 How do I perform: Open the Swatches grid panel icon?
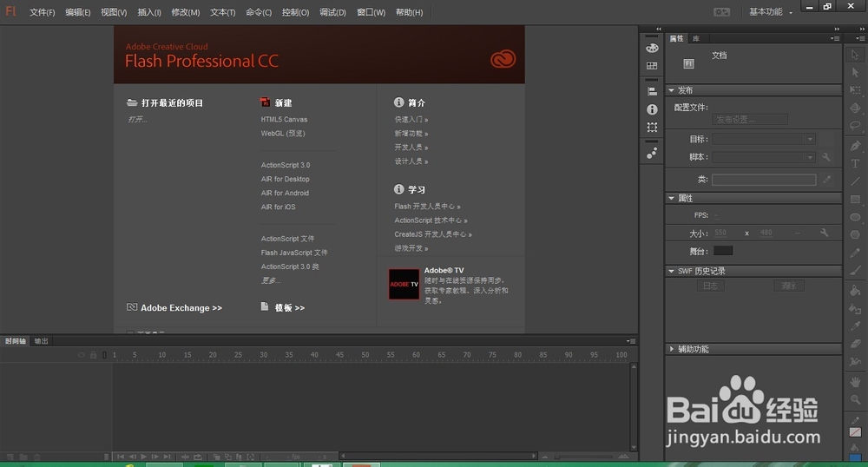[x=652, y=66]
